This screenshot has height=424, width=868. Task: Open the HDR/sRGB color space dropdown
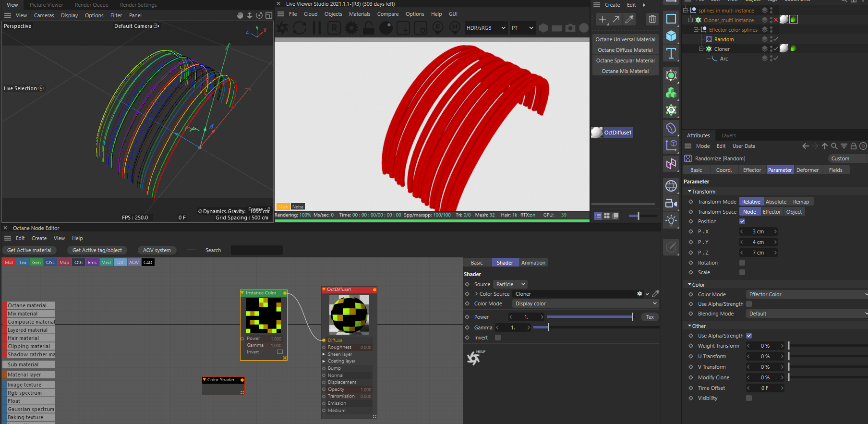click(486, 28)
